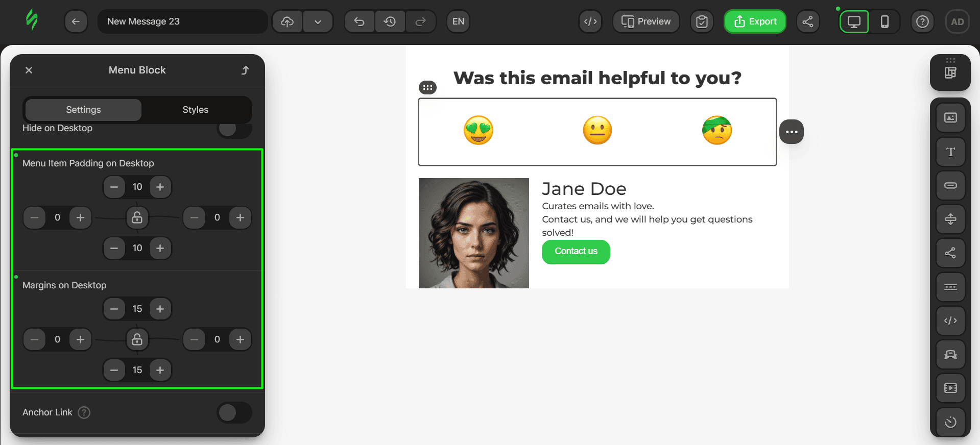Add a Social block from sidebar
The height and width of the screenshot is (445, 980).
pyautogui.click(x=950, y=253)
